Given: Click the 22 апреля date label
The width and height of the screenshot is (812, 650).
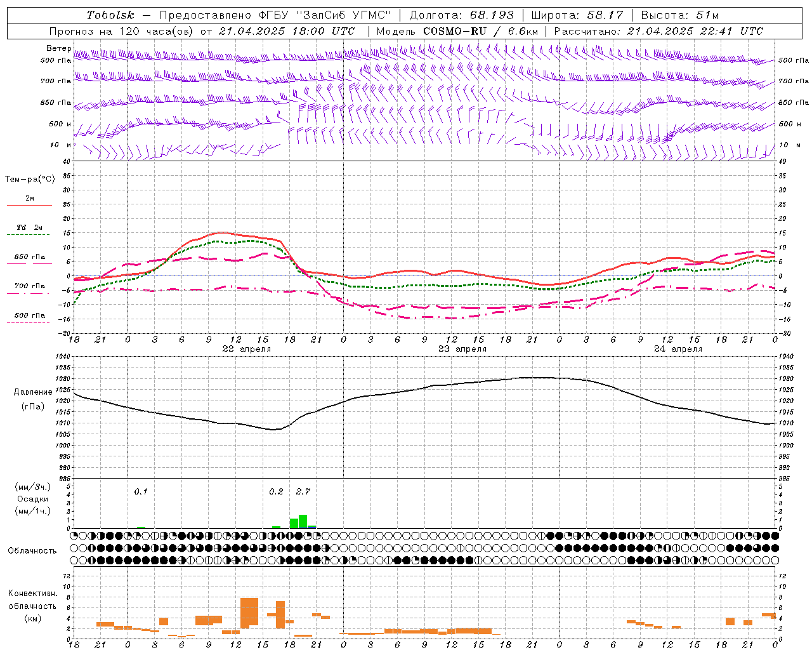Looking at the screenshot, I should [246, 348].
